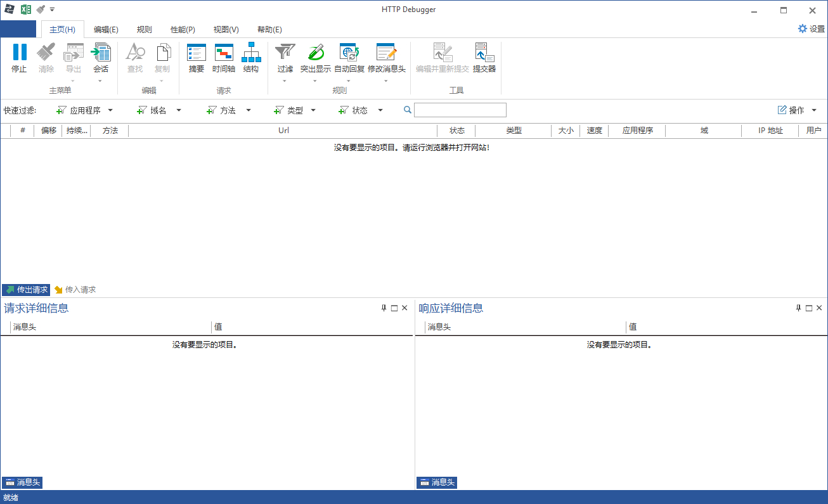Close the 请求详细信息 panel
Screen dimensions: 828x504
pyautogui.click(x=404, y=308)
